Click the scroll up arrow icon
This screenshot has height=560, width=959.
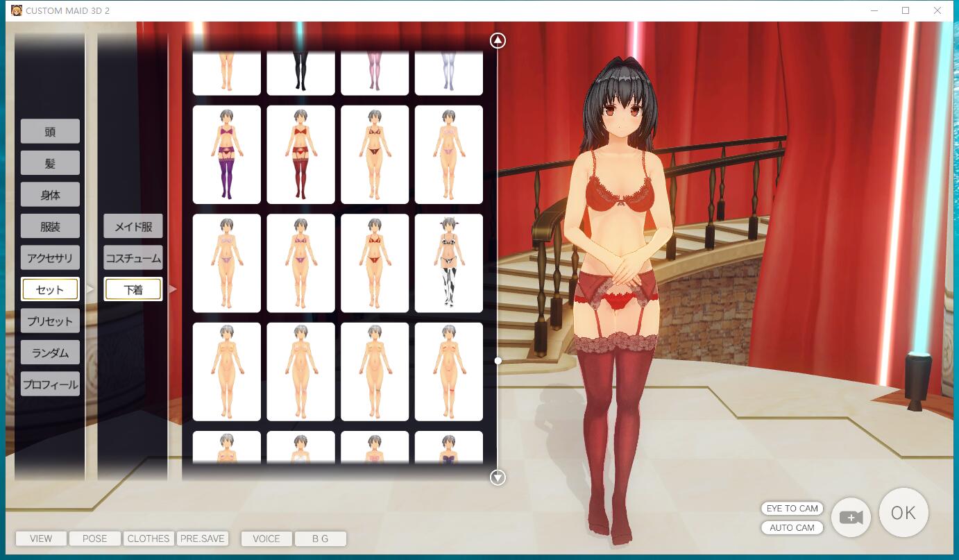point(498,41)
